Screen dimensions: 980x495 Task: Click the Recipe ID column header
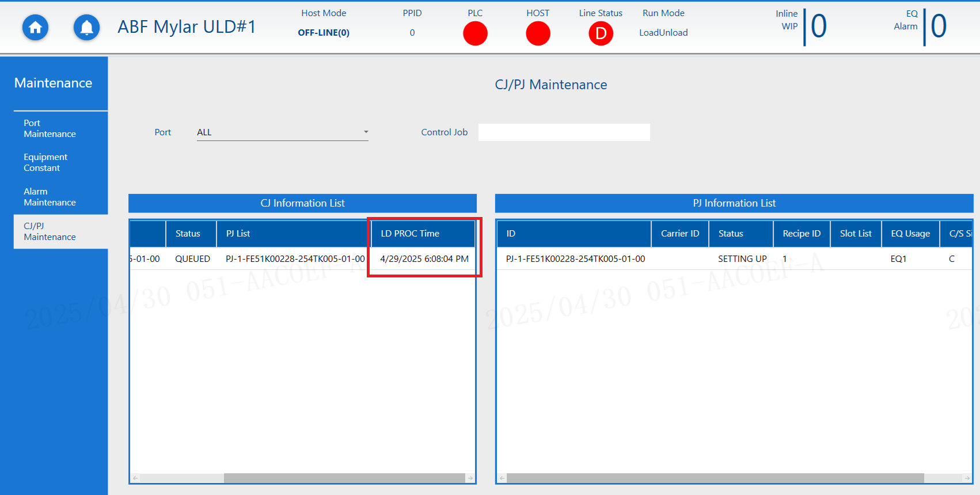pyautogui.click(x=801, y=234)
